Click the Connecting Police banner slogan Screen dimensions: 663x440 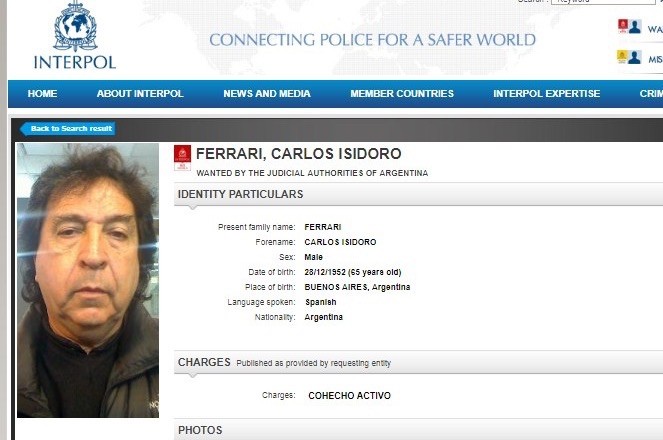click(x=373, y=40)
